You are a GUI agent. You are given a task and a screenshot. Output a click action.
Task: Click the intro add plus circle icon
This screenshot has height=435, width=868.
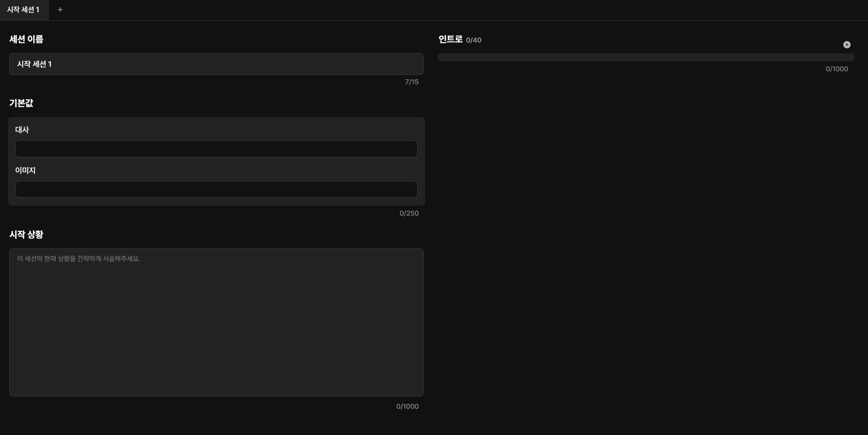point(847,45)
